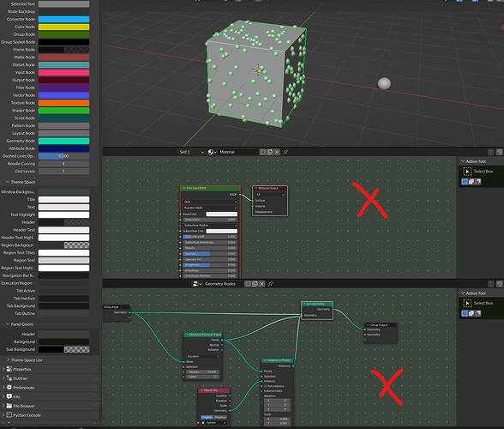Open the Random Walk subsurface method dropdown
The image size is (504, 429).
[210, 208]
